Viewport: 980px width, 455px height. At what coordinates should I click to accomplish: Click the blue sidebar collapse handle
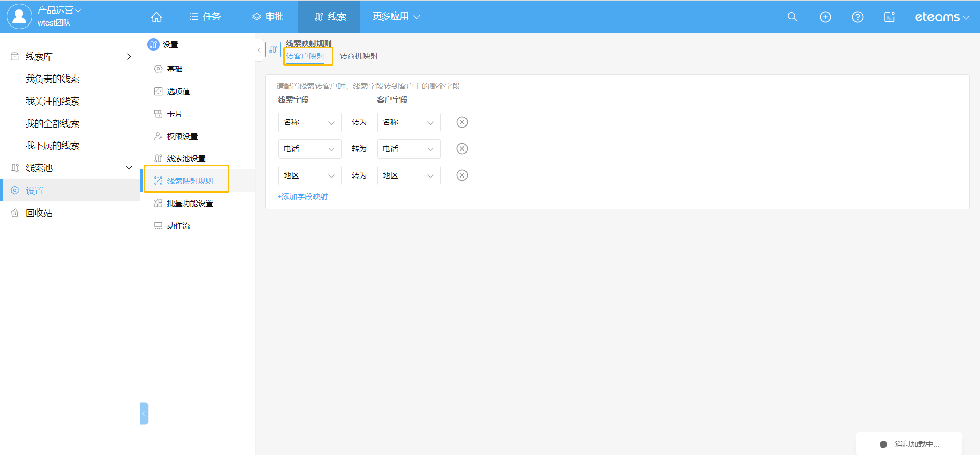(x=144, y=414)
